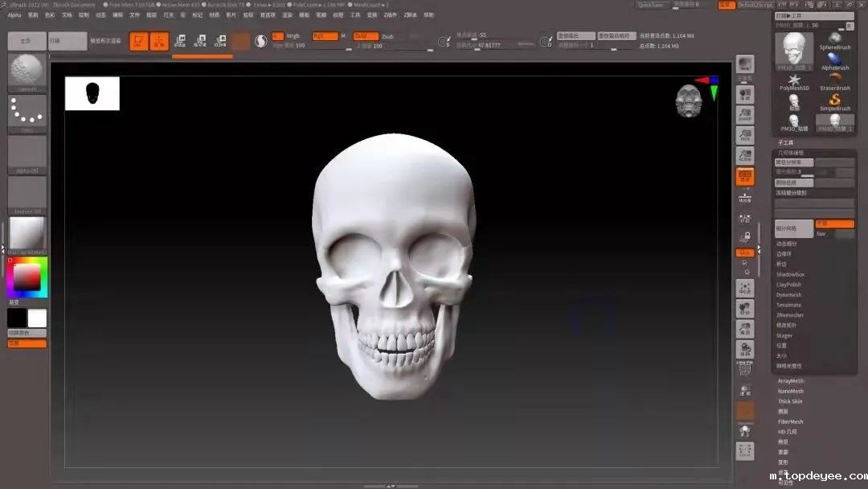
Task: Open the Alpha menu
Action: coord(14,14)
